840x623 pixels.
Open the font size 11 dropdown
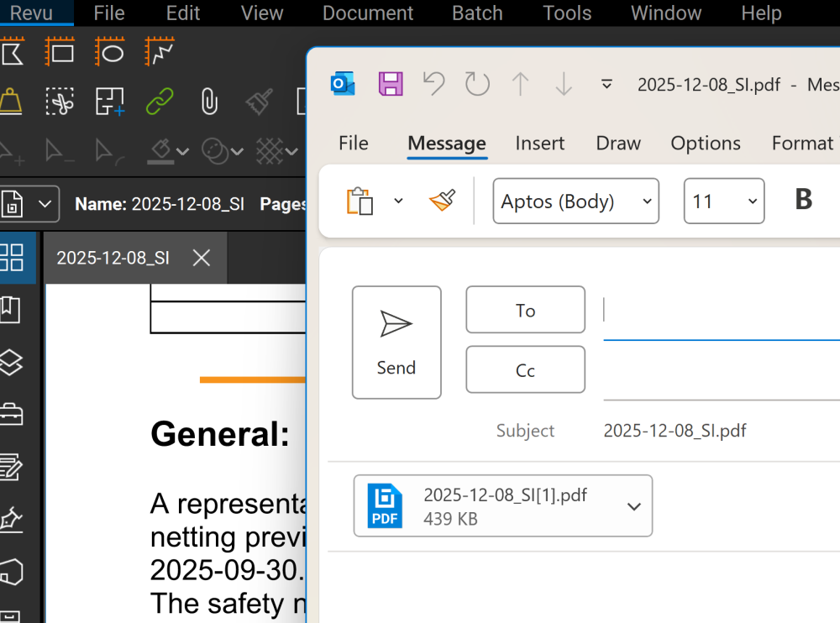(x=723, y=201)
